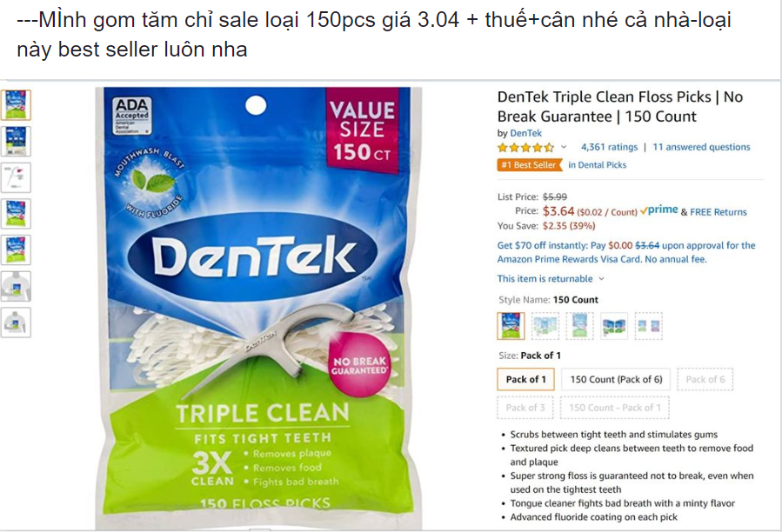Image resolution: width=782 pixels, height=532 pixels.
Task: View the fifth product thumbnail image
Action: [16, 249]
